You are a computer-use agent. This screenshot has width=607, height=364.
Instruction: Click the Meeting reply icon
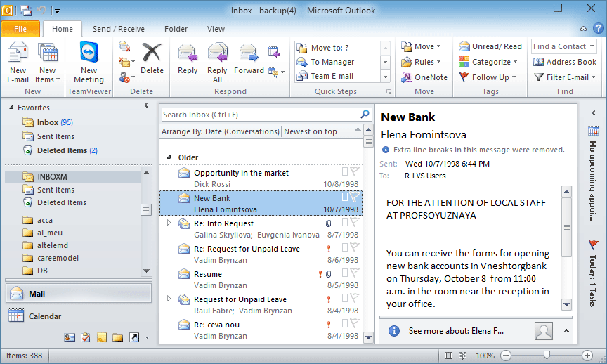[x=274, y=51]
